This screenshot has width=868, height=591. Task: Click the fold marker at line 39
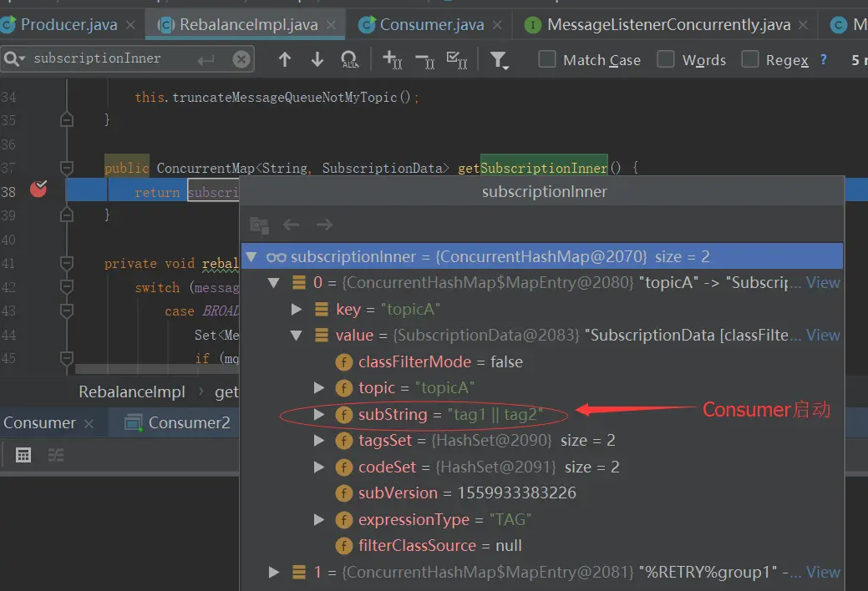tap(67, 215)
